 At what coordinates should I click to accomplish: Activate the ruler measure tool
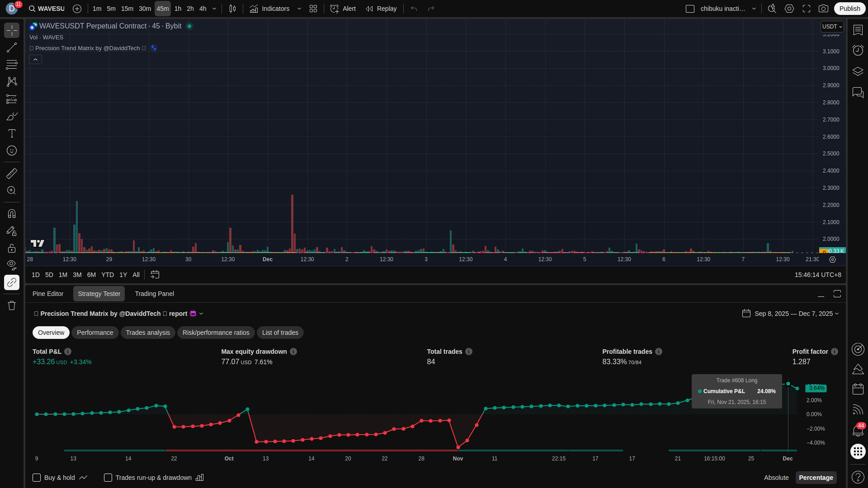12,174
